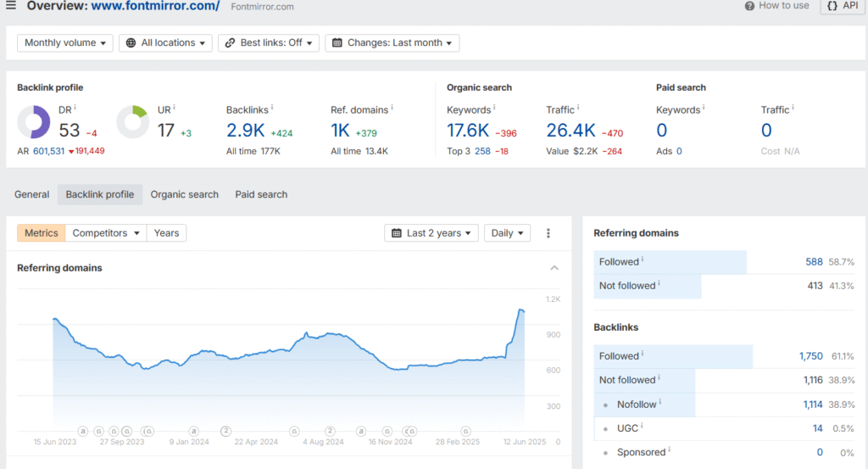This screenshot has height=469, width=868.
Task: Click the 'Value $2.2K' text
Action: tap(572, 151)
